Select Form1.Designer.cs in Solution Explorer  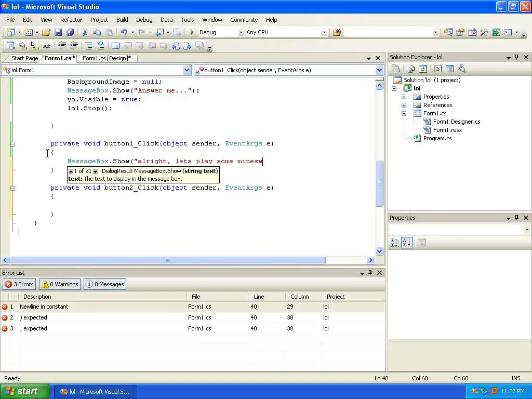point(456,122)
